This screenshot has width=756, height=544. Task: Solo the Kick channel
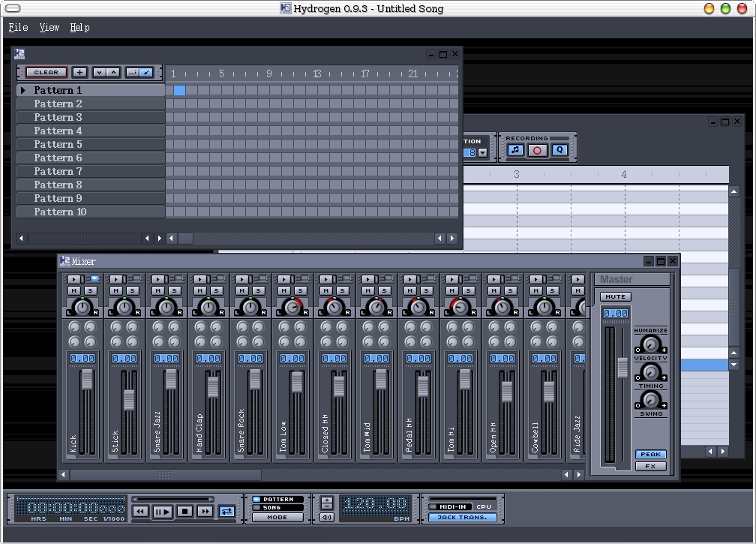90,291
